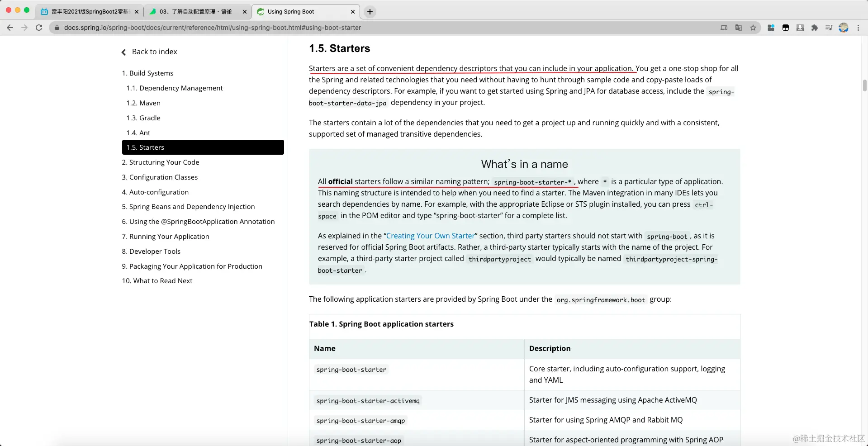Bookmark this page with the star
The image size is (868, 446).
pyautogui.click(x=753, y=28)
